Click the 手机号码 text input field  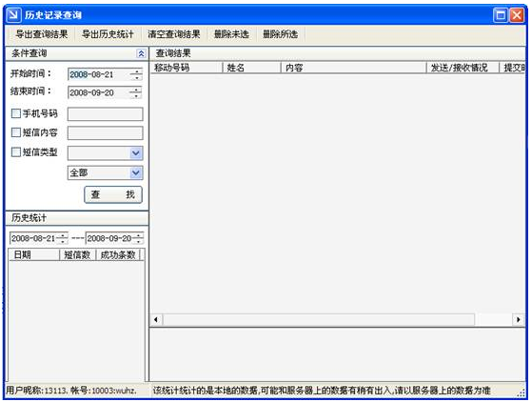[x=106, y=114]
